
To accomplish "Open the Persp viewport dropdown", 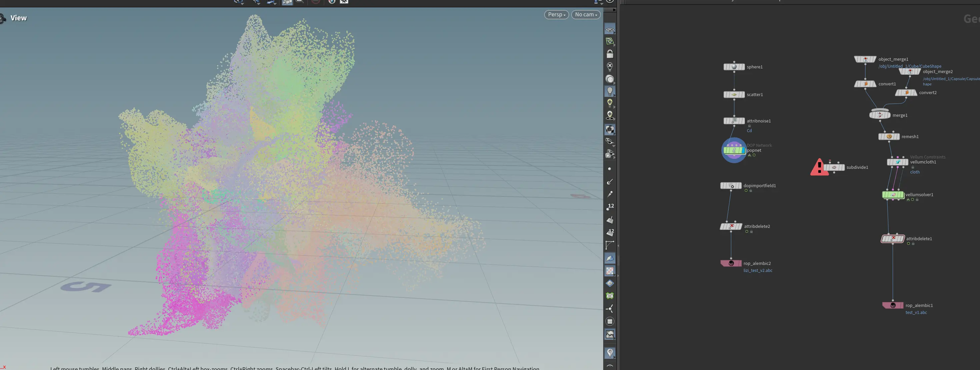I will tap(557, 14).
